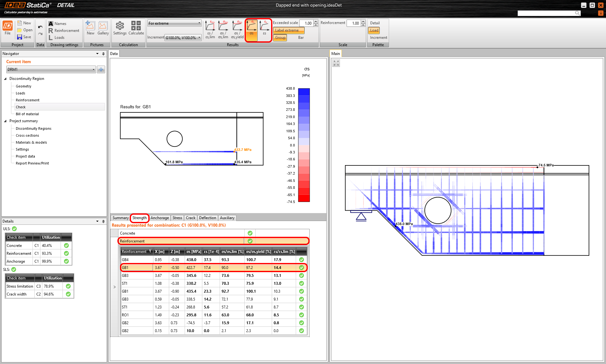Click fit-to-view icon in Main window
The image size is (606, 364).
[336, 63]
